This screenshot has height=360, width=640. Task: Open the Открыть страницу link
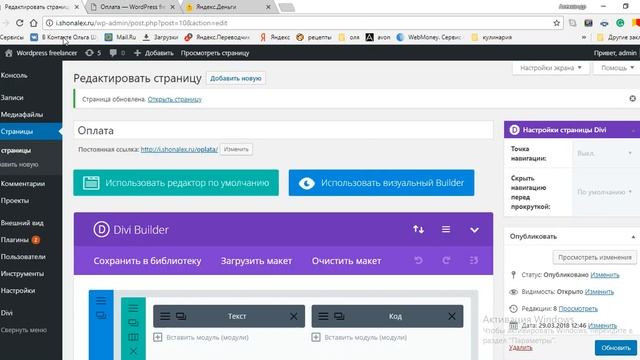coord(175,99)
